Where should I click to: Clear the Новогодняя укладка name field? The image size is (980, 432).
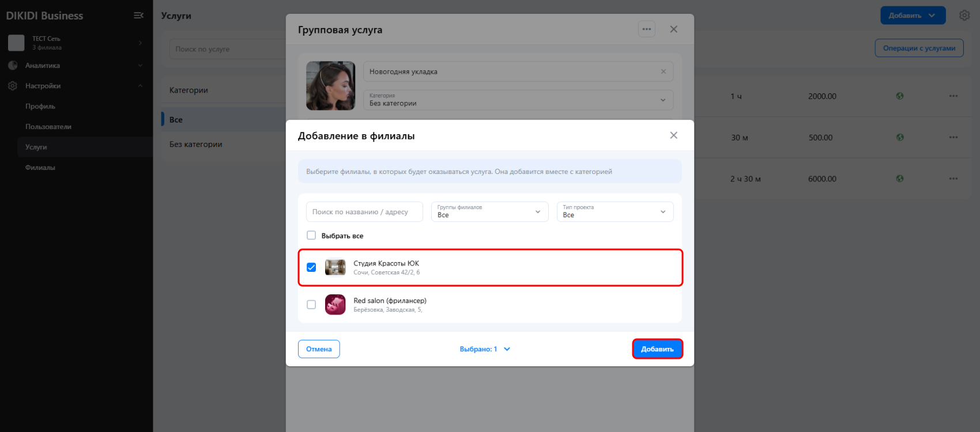664,71
